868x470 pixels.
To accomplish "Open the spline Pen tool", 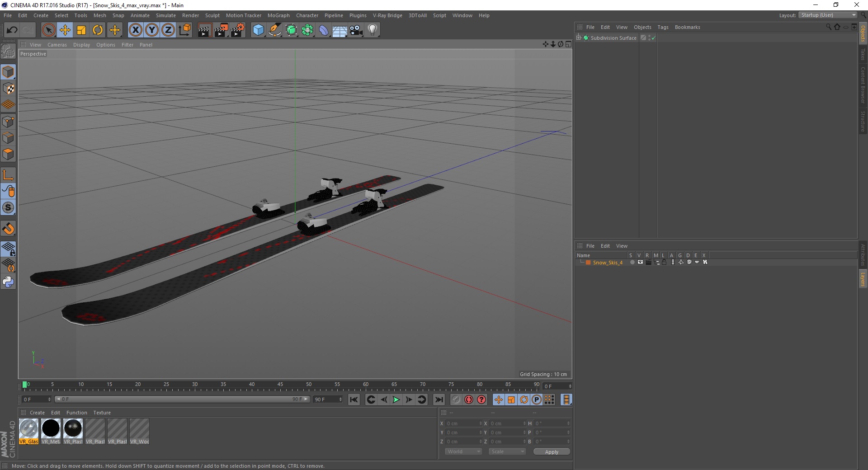I will click(275, 30).
